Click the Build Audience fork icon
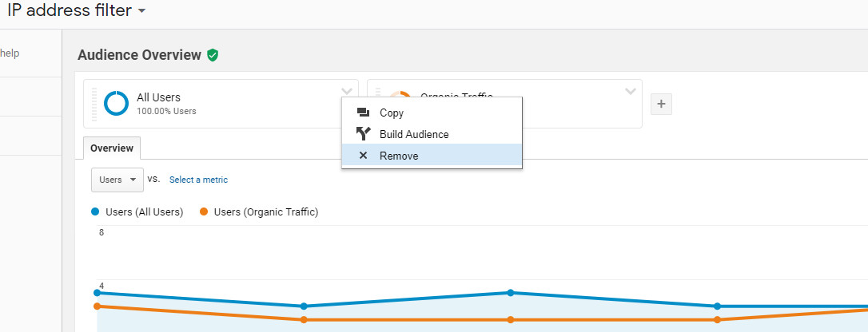This screenshot has height=332, width=868. tap(364, 134)
